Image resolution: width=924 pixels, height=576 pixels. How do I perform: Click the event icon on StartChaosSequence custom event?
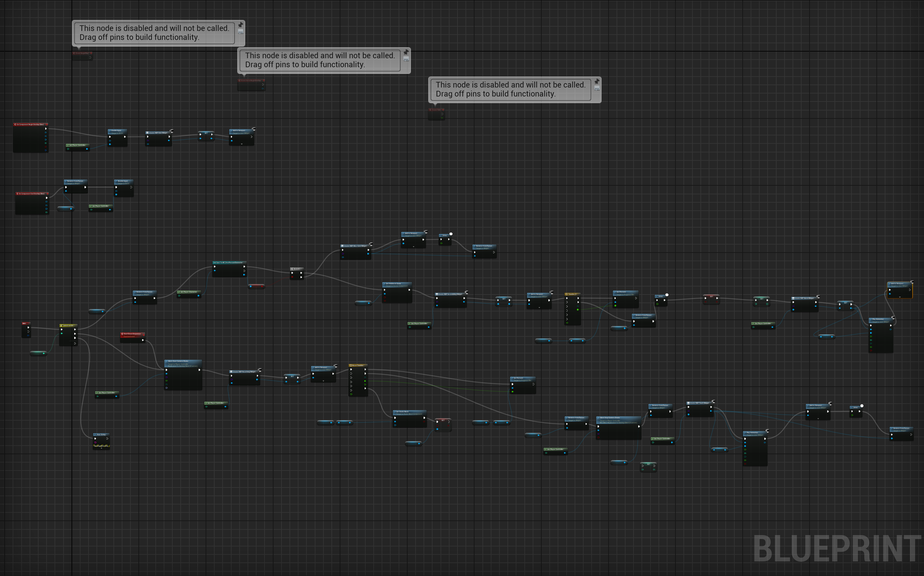click(123, 334)
